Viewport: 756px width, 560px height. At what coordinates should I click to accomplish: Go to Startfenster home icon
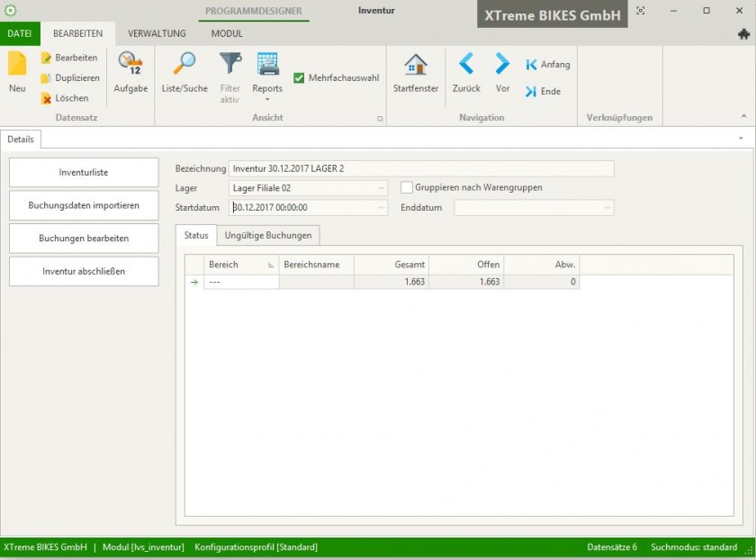pyautogui.click(x=416, y=65)
